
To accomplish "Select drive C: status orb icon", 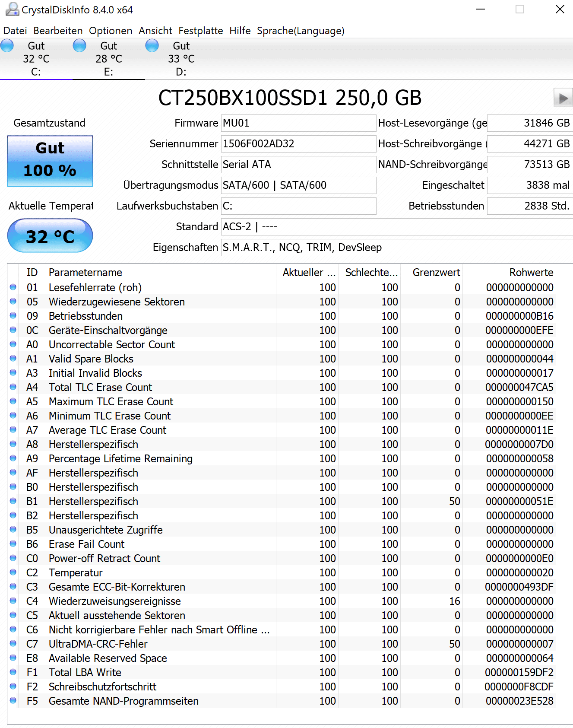I will pos(7,45).
